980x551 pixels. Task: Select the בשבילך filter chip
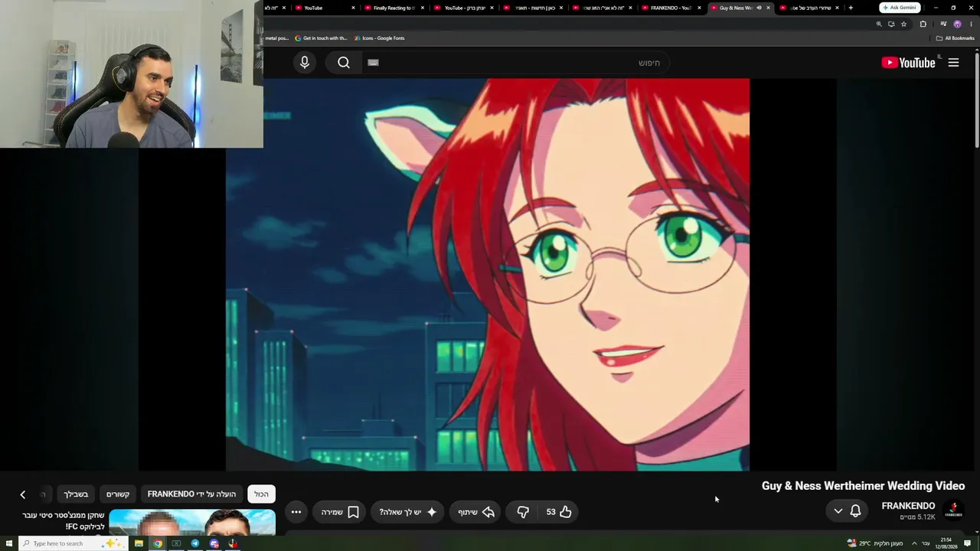click(x=76, y=494)
